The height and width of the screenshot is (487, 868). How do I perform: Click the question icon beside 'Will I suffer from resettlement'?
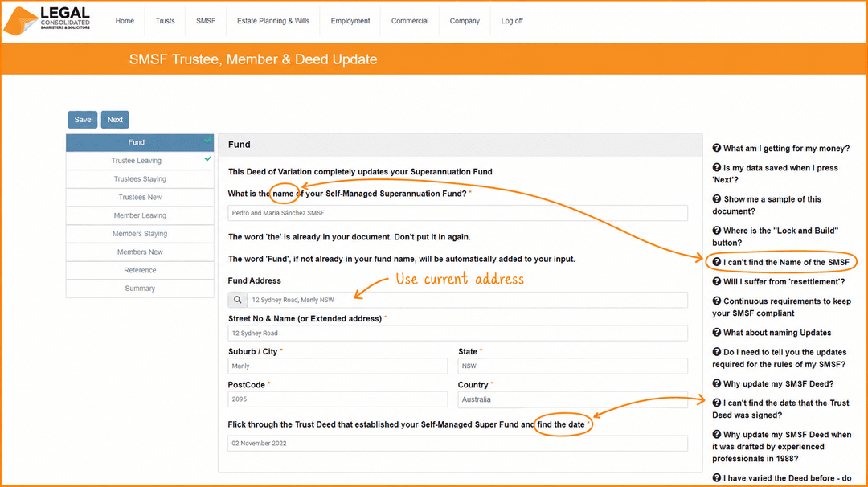716,281
